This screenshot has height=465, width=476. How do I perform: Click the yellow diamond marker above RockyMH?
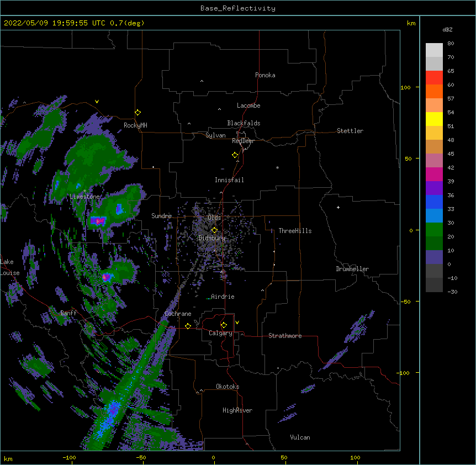[137, 112]
